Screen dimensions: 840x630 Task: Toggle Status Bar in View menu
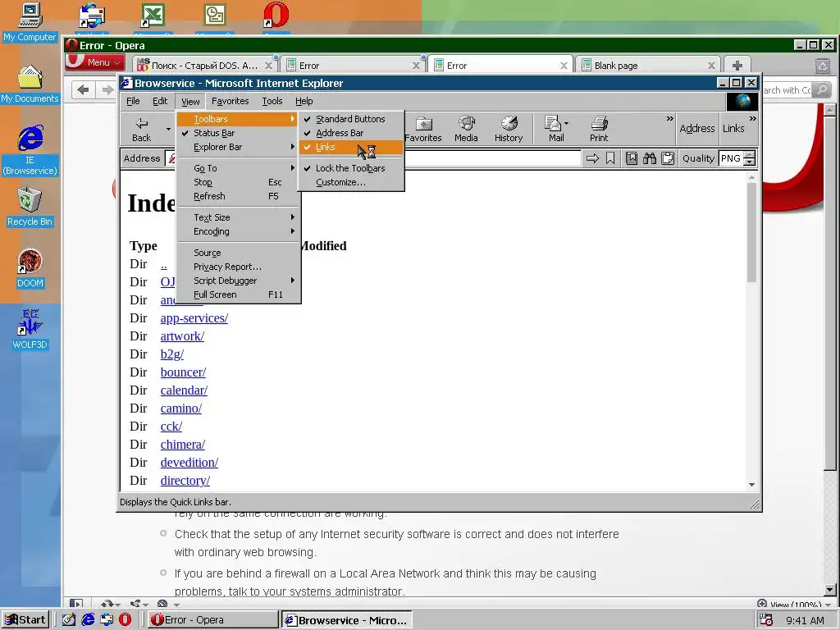(239, 133)
